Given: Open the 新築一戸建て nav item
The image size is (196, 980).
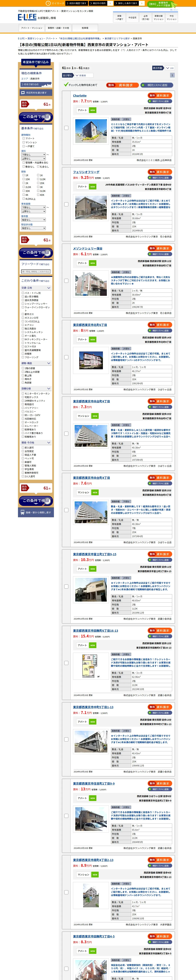Looking at the screenshot, I should [120, 17].
